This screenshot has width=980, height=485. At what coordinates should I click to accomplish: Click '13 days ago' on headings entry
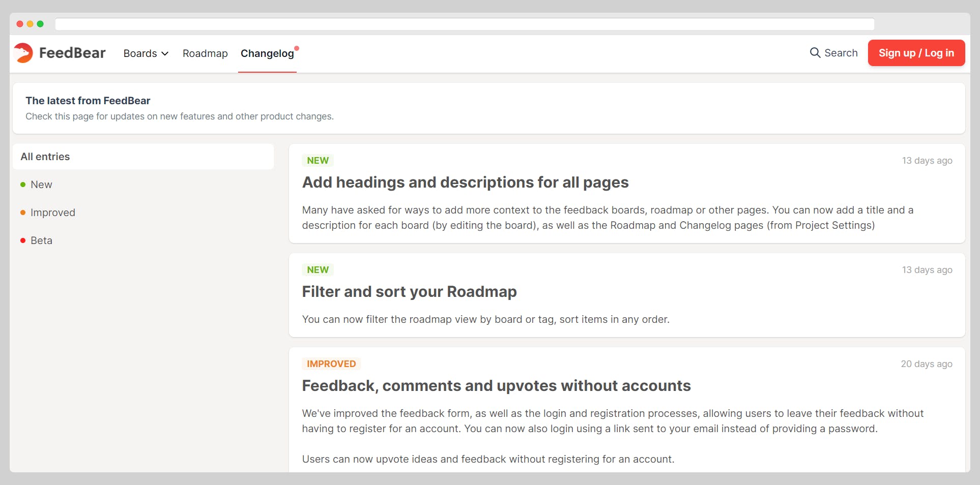[927, 161]
